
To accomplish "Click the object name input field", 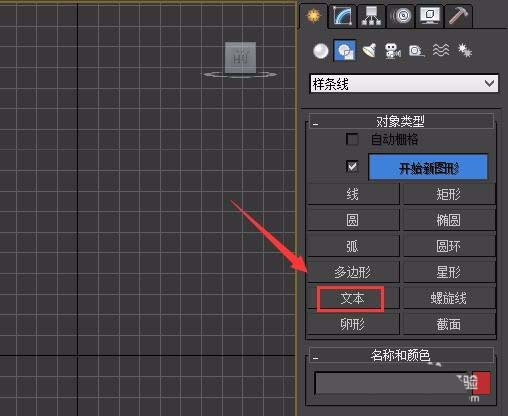I will click(392, 383).
